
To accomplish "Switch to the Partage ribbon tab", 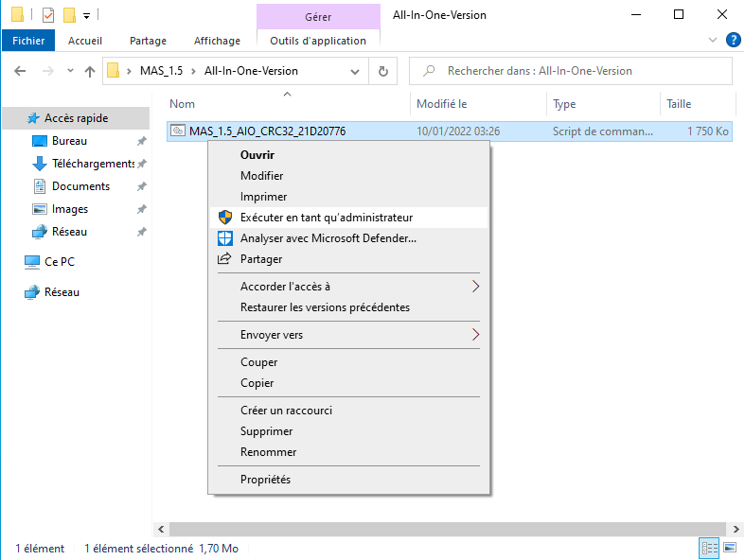I will click(148, 41).
